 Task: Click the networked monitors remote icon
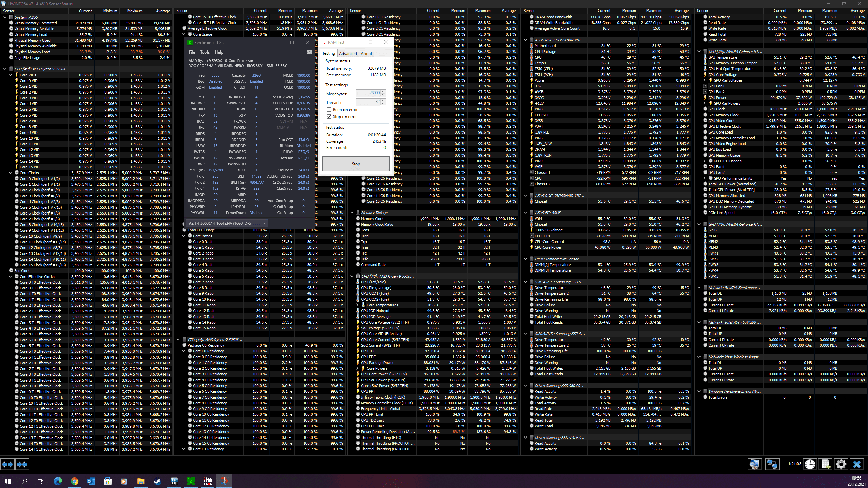coord(772,464)
